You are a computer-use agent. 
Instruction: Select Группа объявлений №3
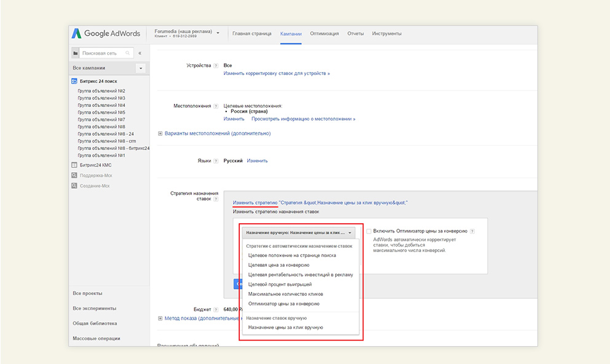[101, 98]
